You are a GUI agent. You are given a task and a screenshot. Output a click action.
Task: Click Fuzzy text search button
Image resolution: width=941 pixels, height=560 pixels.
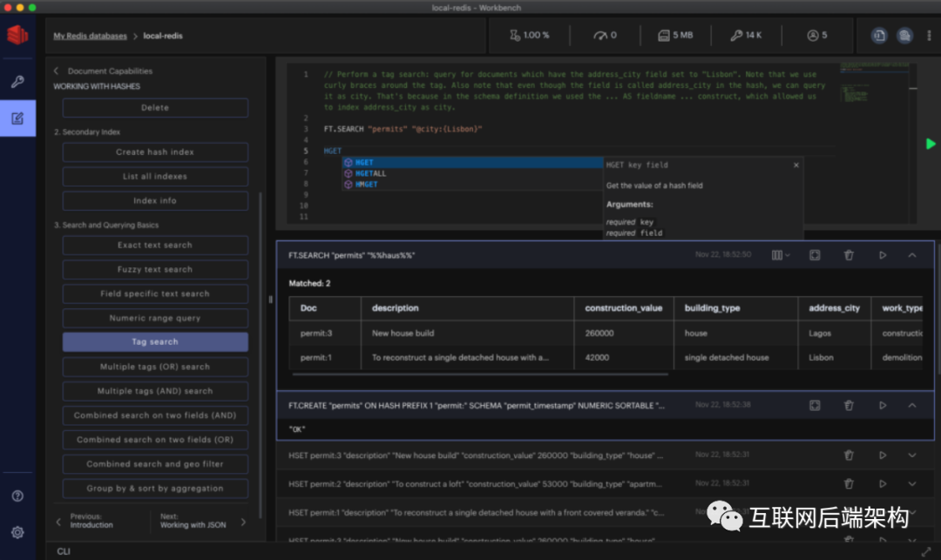coord(155,270)
